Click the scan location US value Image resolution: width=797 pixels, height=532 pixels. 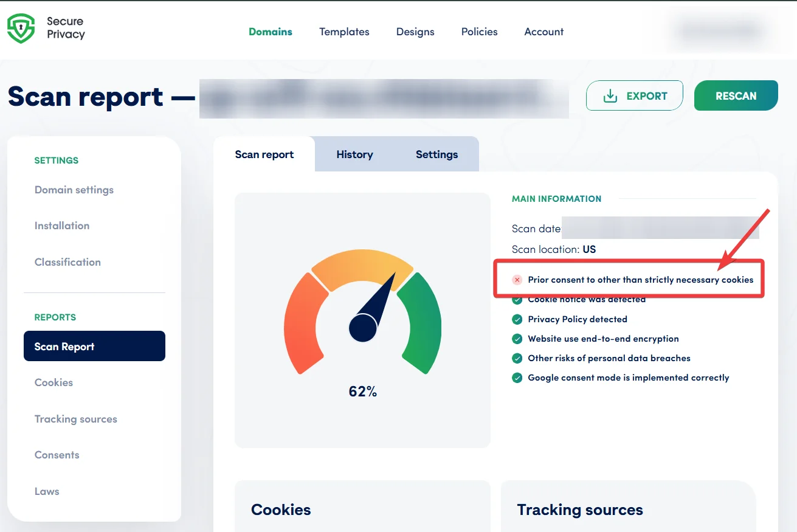pos(590,249)
